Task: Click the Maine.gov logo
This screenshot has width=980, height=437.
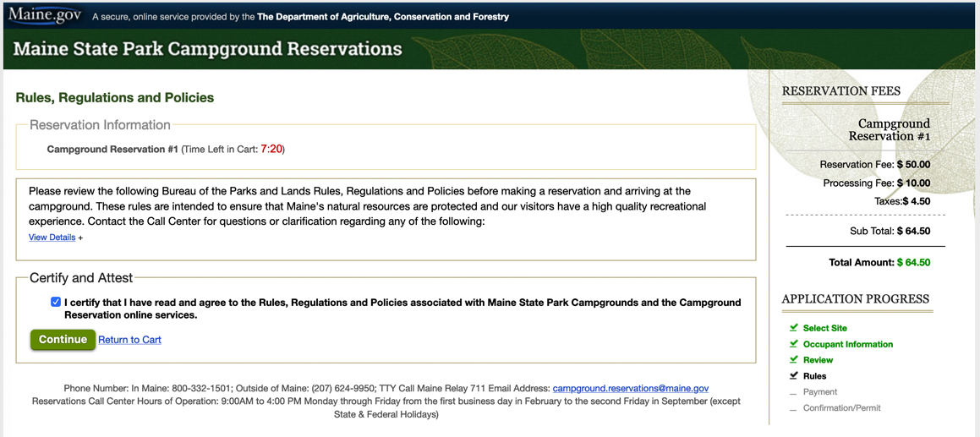Action: tap(45, 14)
